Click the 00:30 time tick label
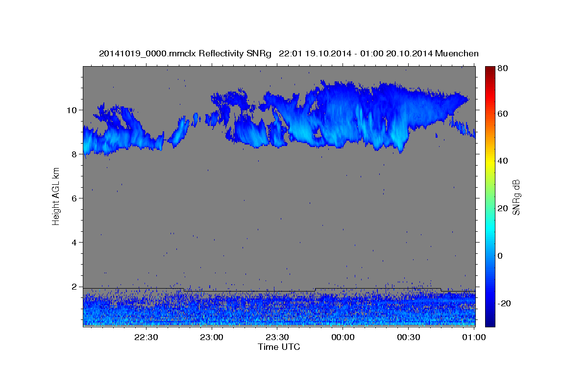 409,337
